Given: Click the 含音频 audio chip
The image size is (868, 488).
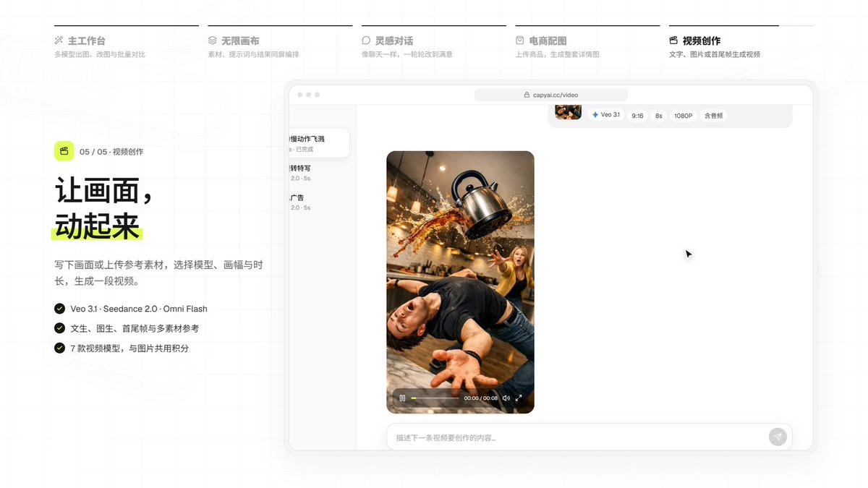Looking at the screenshot, I should pos(713,116).
